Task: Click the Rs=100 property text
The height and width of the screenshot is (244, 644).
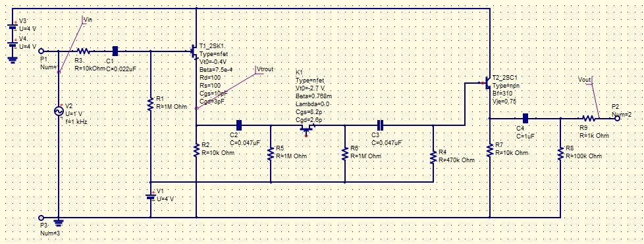Action: click(x=210, y=86)
